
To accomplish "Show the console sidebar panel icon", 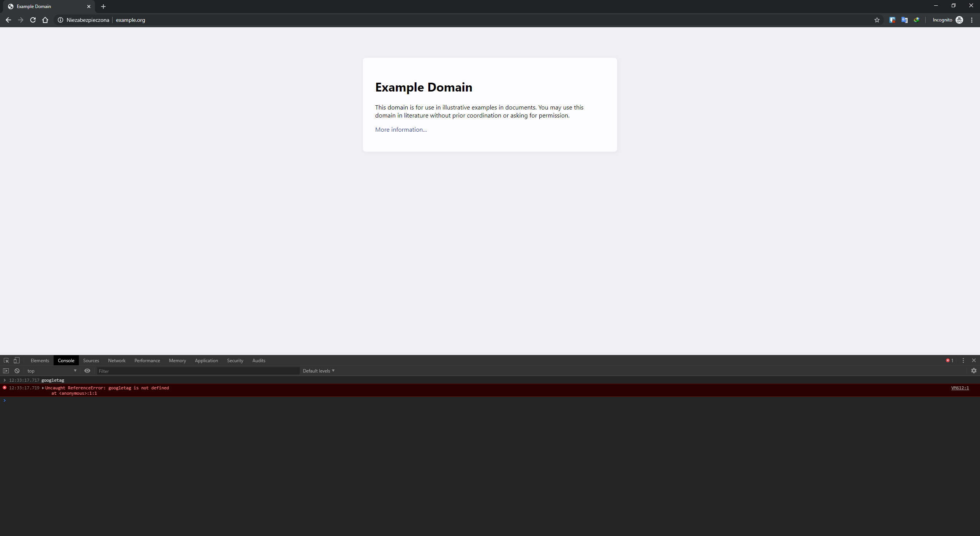I will pos(6,371).
